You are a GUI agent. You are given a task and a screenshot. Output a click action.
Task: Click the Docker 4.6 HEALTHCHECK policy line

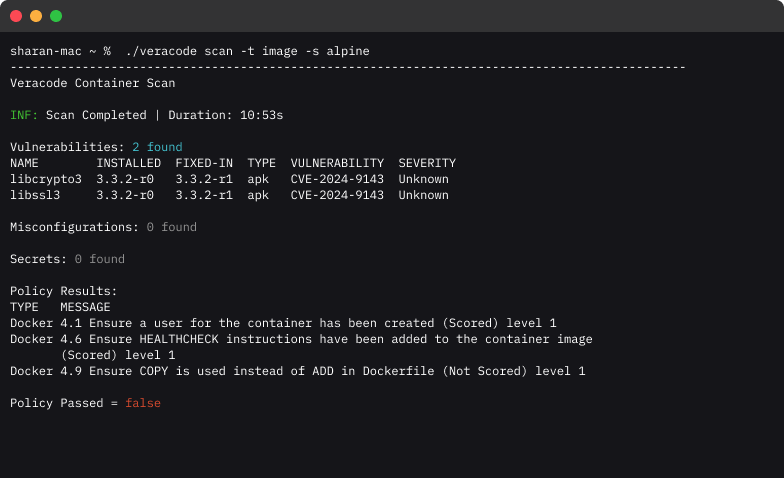tap(301, 347)
